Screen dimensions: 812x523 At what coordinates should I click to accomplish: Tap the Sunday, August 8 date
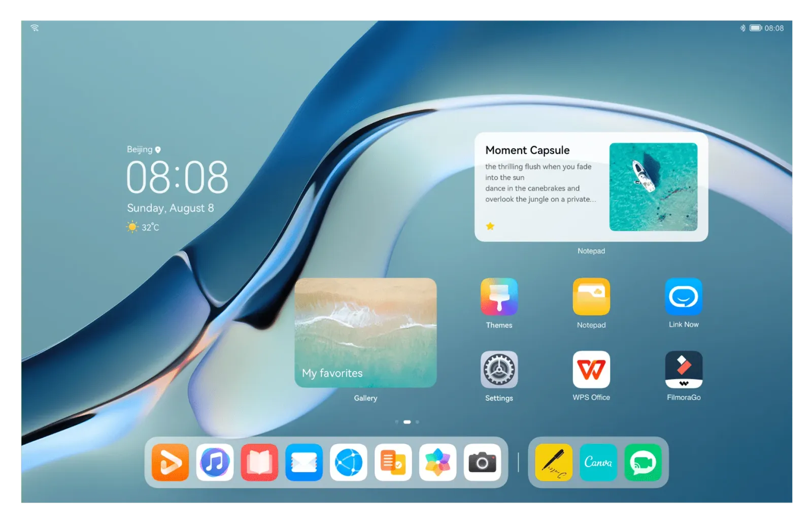[x=171, y=208]
